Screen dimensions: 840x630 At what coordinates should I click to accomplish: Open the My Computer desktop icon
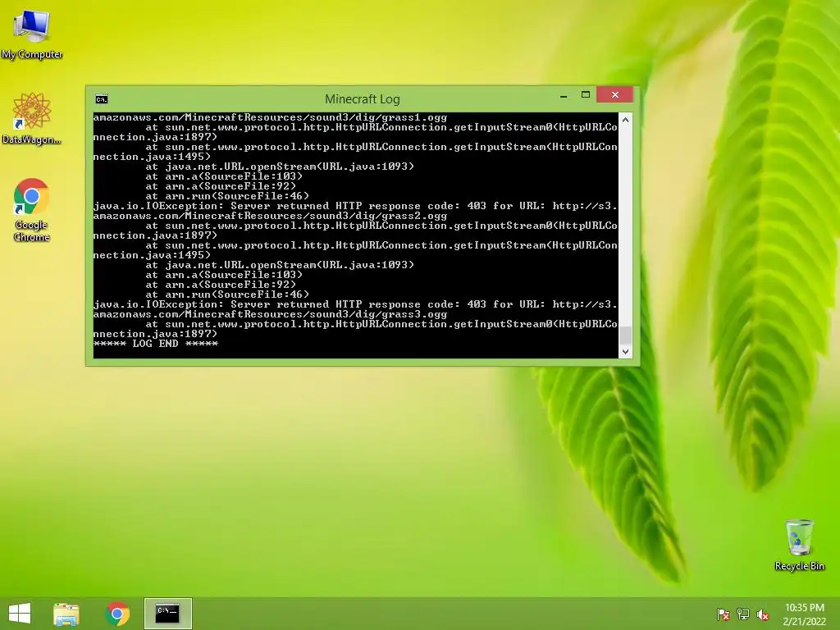pyautogui.click(x=32, y=34)
